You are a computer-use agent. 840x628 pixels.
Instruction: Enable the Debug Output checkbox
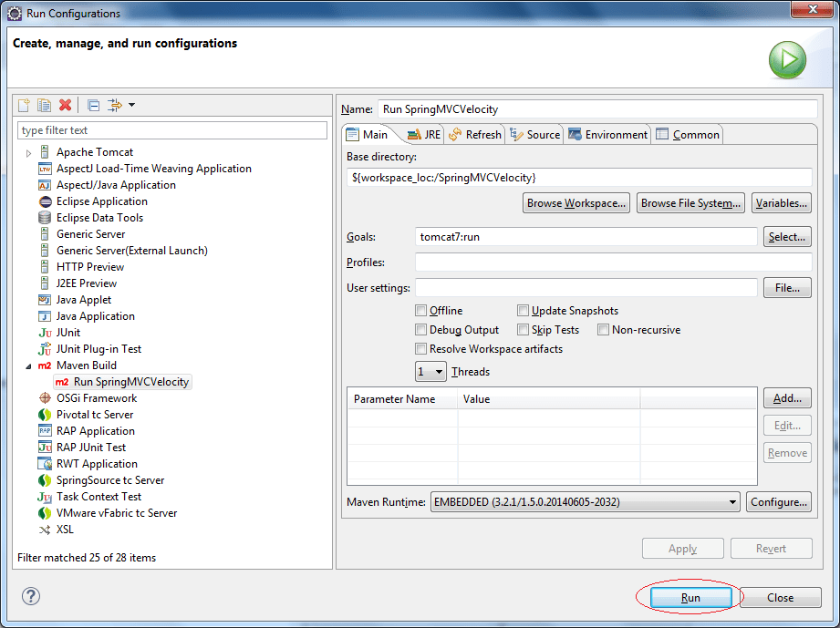(x=421, y=330)
